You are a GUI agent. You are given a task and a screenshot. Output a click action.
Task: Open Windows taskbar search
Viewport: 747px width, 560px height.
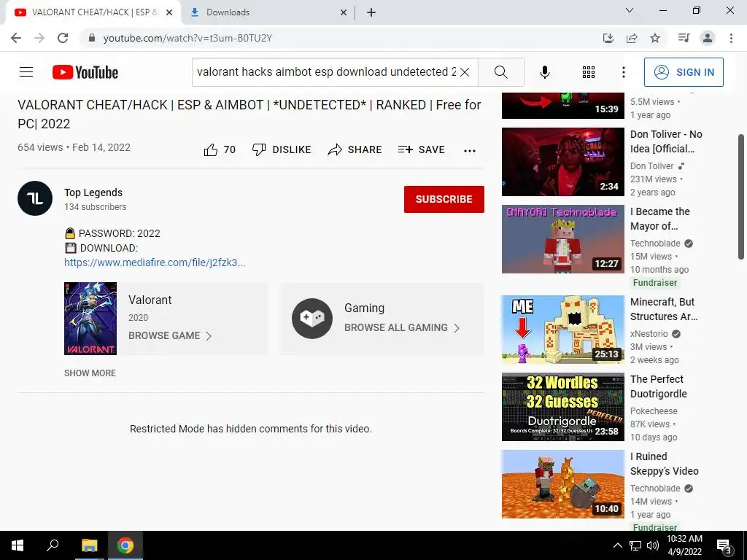point(53,545)
